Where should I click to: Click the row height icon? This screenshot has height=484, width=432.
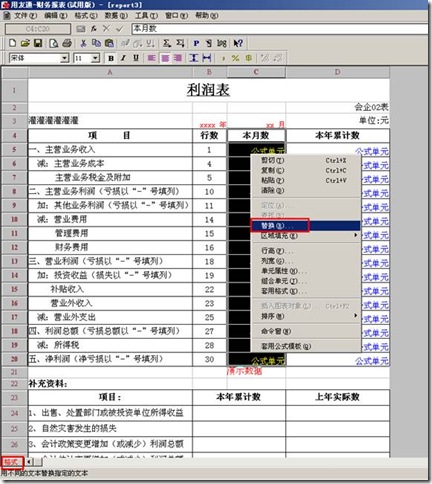pos(193,58)
